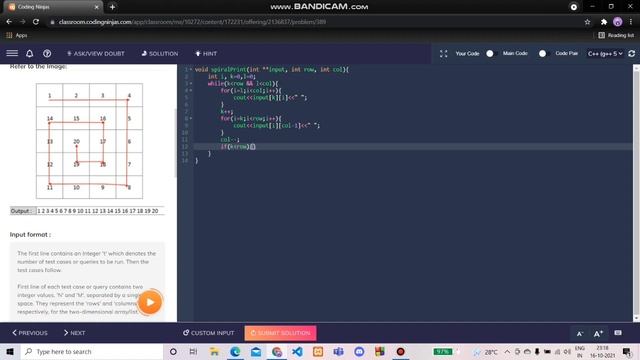Open Visual Studio Code from the taskbar
640x360 pixels.
298,351
